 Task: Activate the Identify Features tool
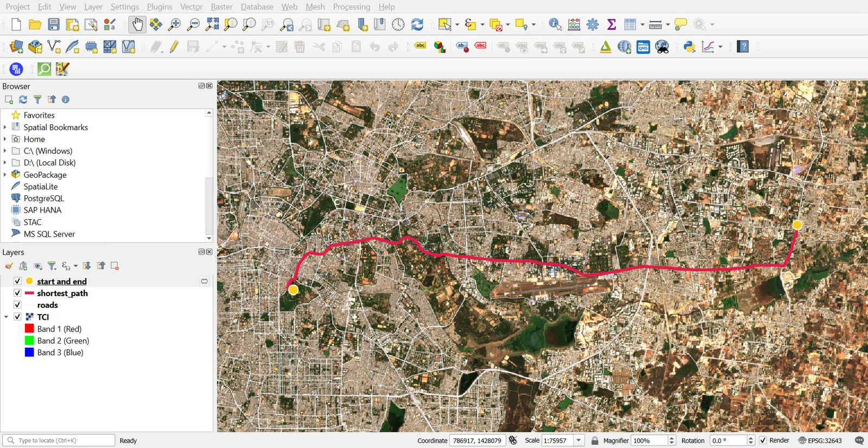[555, 24]
